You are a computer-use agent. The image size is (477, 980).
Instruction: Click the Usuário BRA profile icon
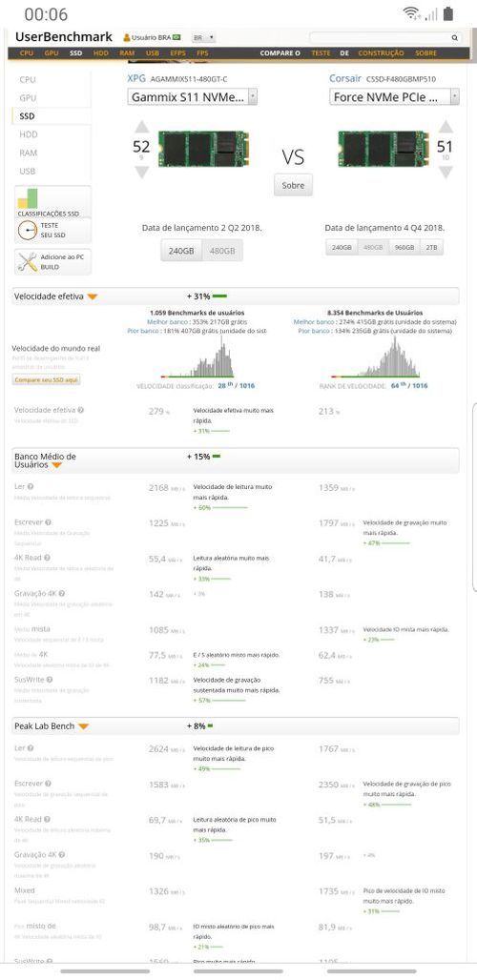click(126, 37)
